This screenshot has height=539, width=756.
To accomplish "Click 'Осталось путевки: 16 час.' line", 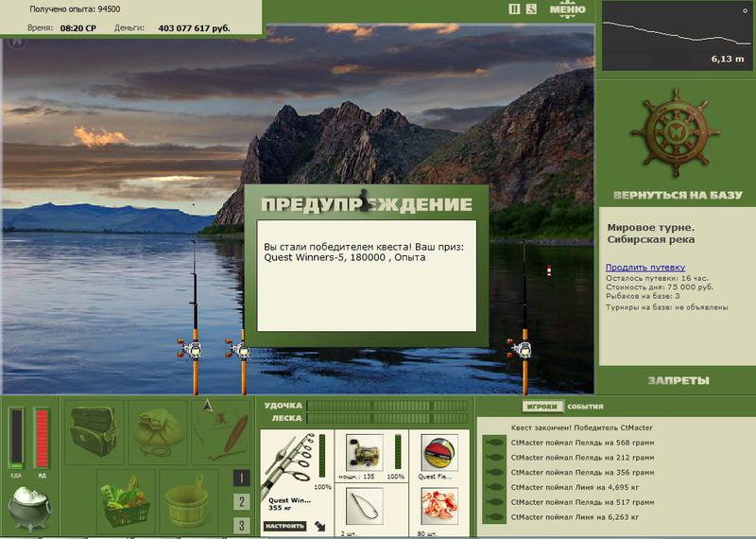I will pyautogui.click(x=657, y=278).
